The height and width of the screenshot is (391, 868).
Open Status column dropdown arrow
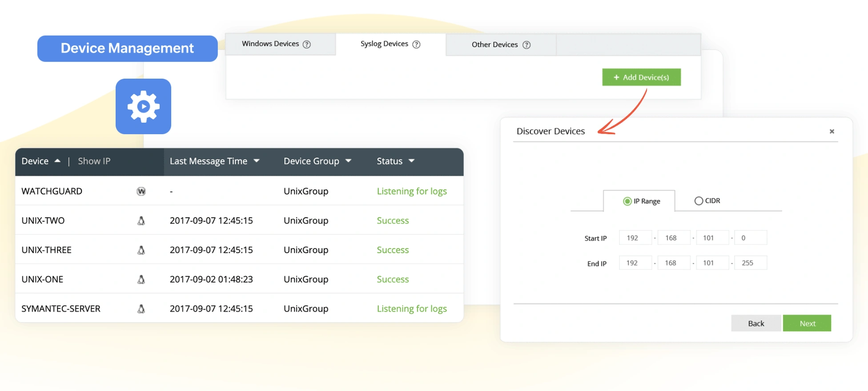pyautogui.click(x=411, y=161)
